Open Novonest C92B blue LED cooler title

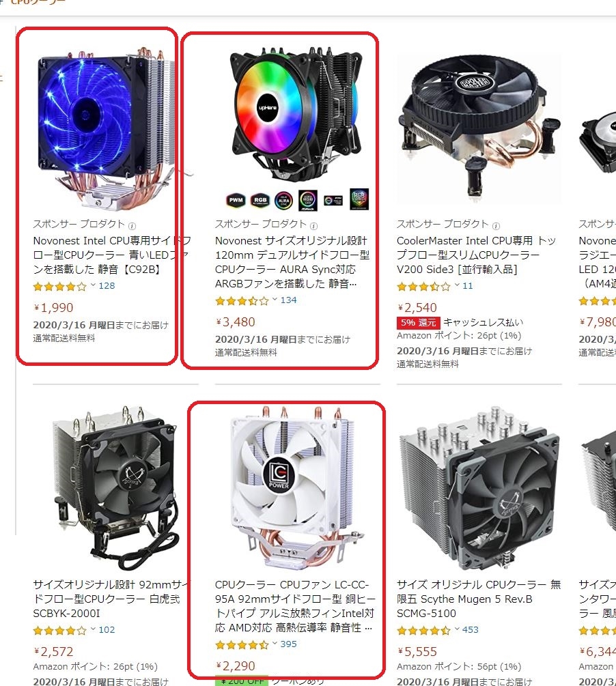point(111,255)
